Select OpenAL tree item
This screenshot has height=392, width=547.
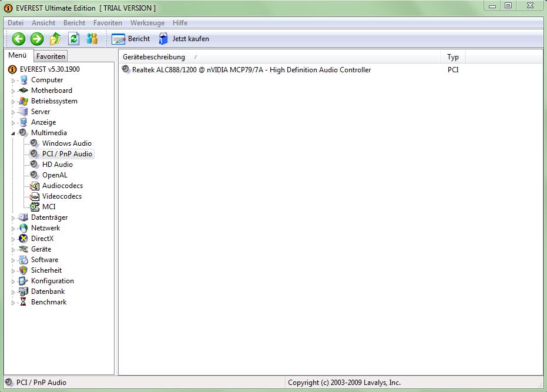[55, 175]
